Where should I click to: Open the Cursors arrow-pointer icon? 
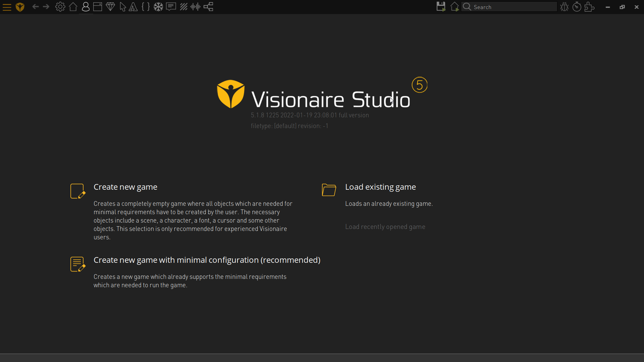(123, 7)
